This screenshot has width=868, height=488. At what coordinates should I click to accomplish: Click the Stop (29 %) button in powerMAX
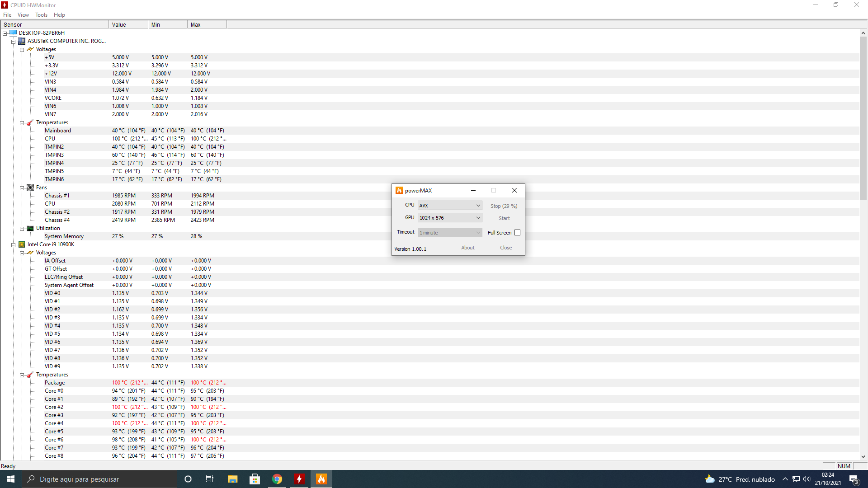tap(504, 206)
